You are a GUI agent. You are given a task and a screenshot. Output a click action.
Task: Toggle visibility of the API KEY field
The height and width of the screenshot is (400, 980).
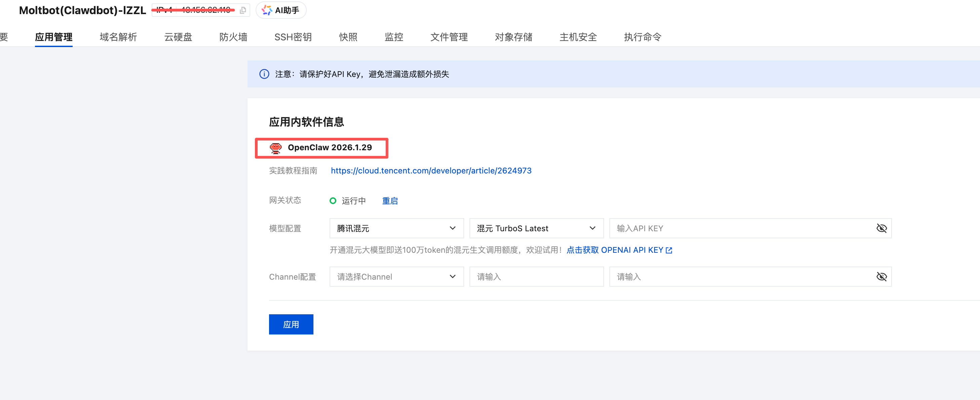point(881,228)
